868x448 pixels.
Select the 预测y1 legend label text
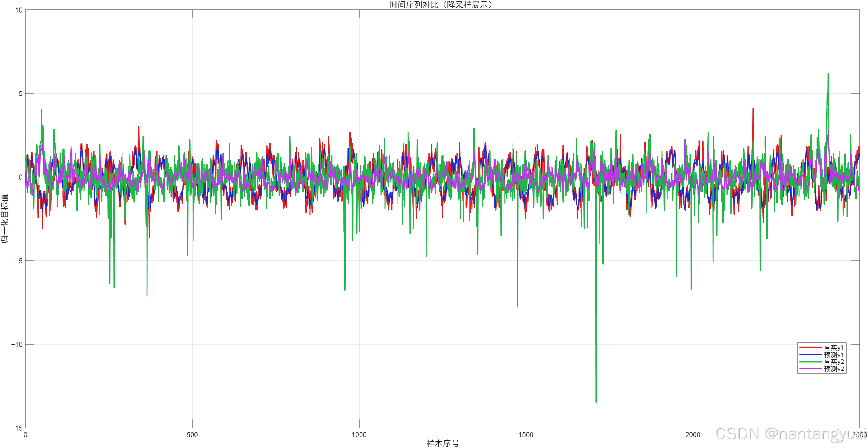[x=834, y=355]
